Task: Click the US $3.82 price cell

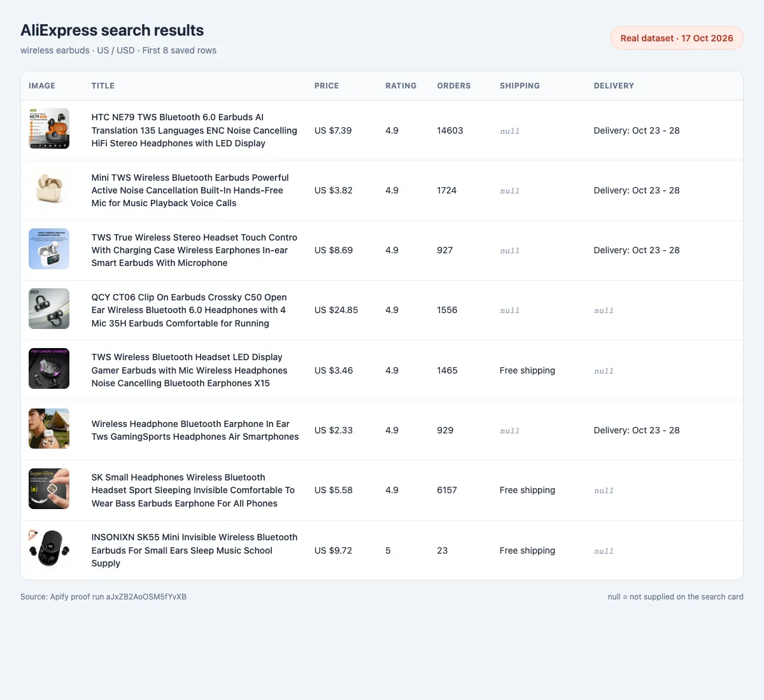Action: [x=333, y=190]
